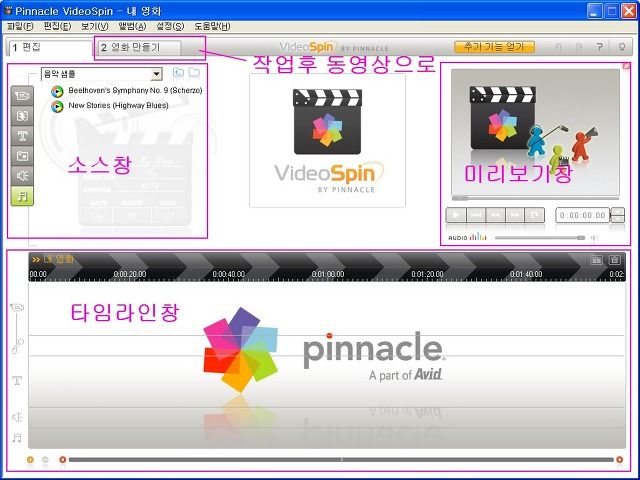Click the video track camera icon
Image resolution: width=640 pixels, height=480 pixels.
(17, 307)
